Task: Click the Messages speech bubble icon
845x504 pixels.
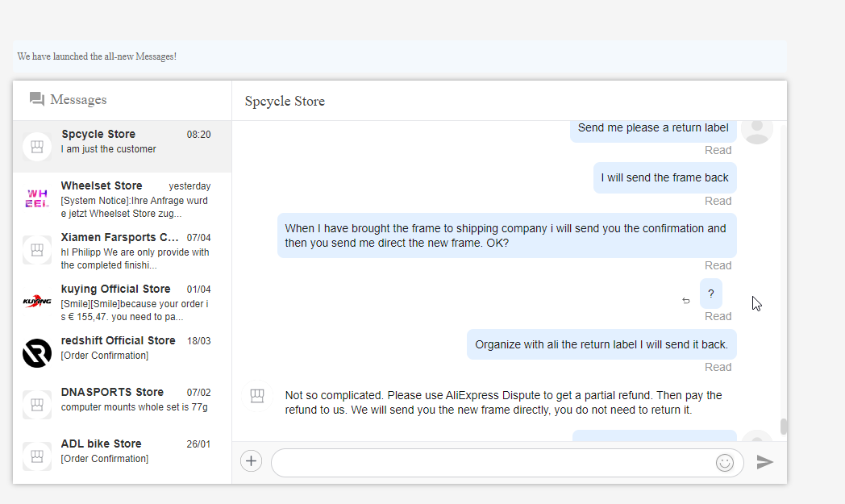Action: pyautogui.click(x=37, y=99)
